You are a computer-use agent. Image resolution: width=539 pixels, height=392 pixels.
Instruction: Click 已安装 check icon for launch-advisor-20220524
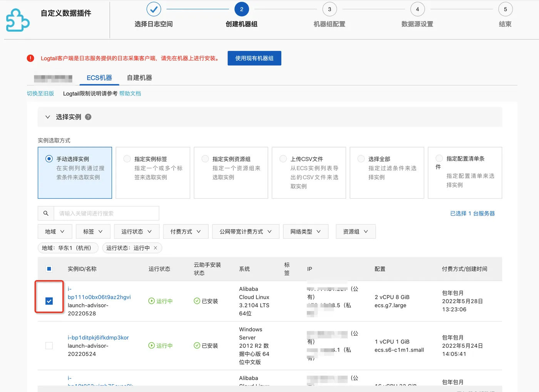[197, 346]
